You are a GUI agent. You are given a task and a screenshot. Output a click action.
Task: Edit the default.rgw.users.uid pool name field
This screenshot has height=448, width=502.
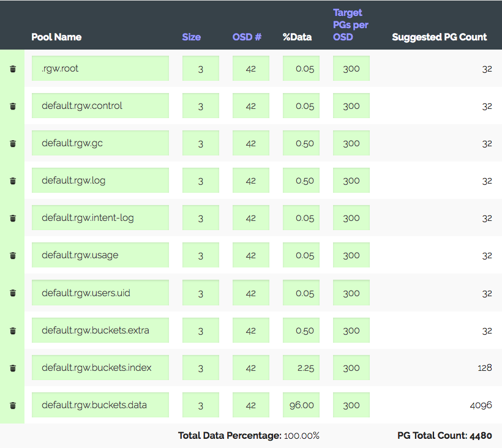point(100,293)
